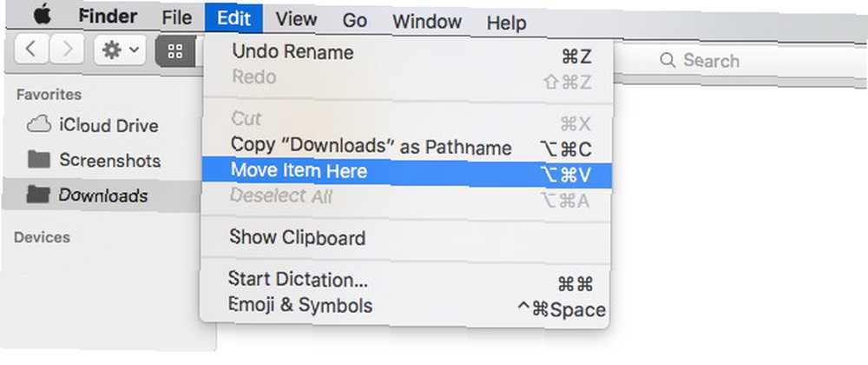Click the grayed-out Redo entry
Image resolution: width=868 pixels, height=365 pixels.
[408, 79]
